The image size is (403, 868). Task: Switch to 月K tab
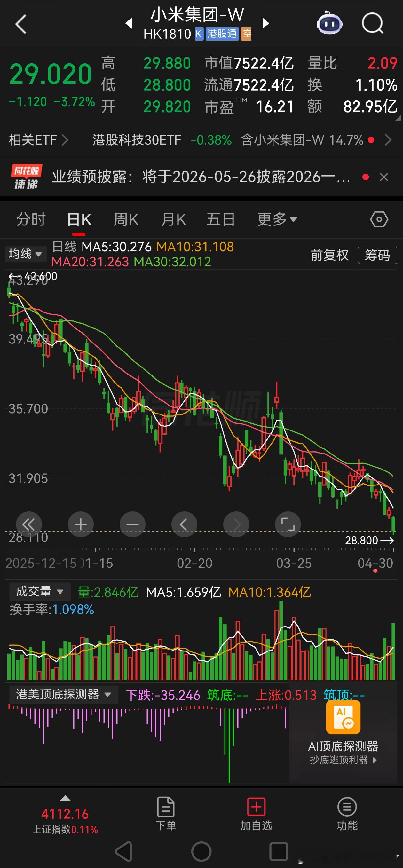click(174, 219)
